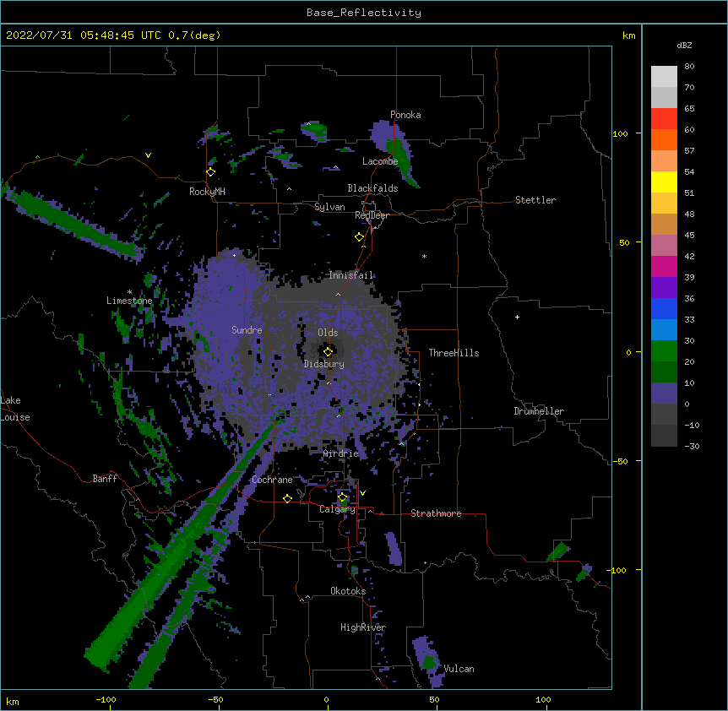Viewport: 728px width, 711px height.
Task: Click the yellow diamond marker below Cochrane
Action: coord(287,498)
